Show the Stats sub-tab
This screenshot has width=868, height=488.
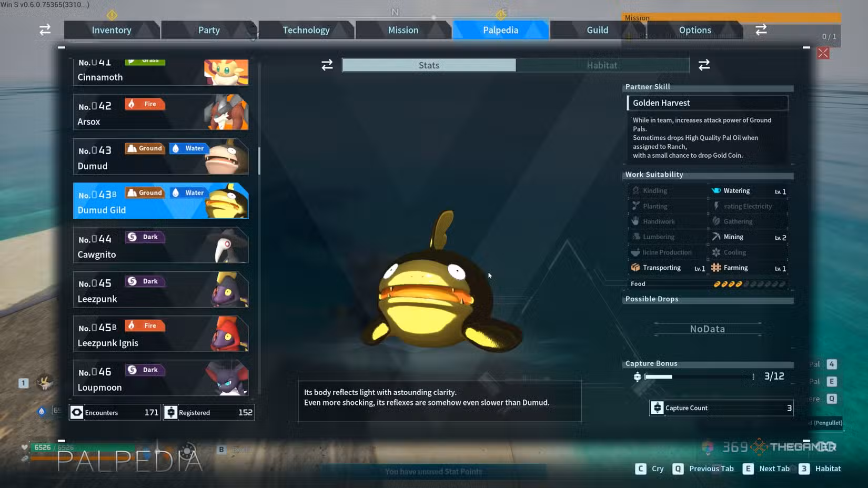(429, 65)
